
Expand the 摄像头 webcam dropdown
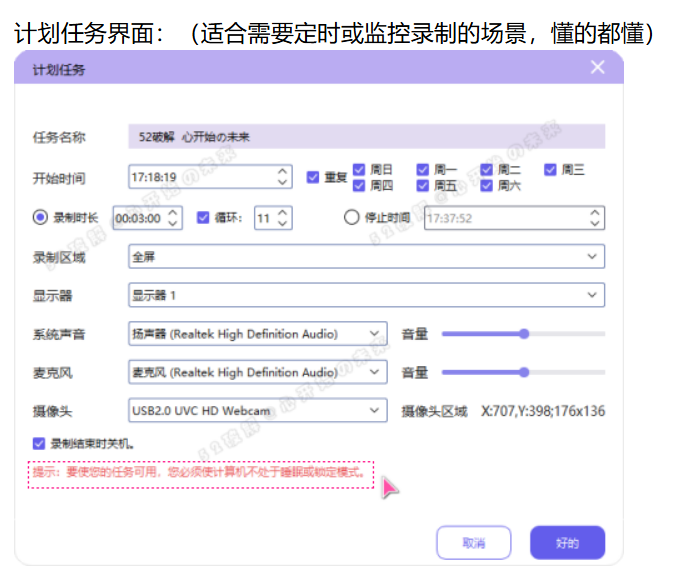[258, 411]
